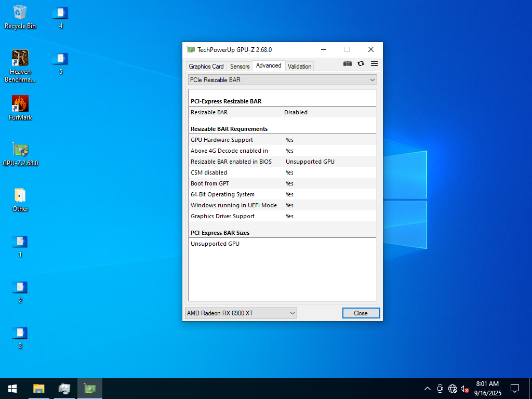This screenshot has height=399, width=532.
Task: Switch to the Graphics Card tab
Action: 206,66
